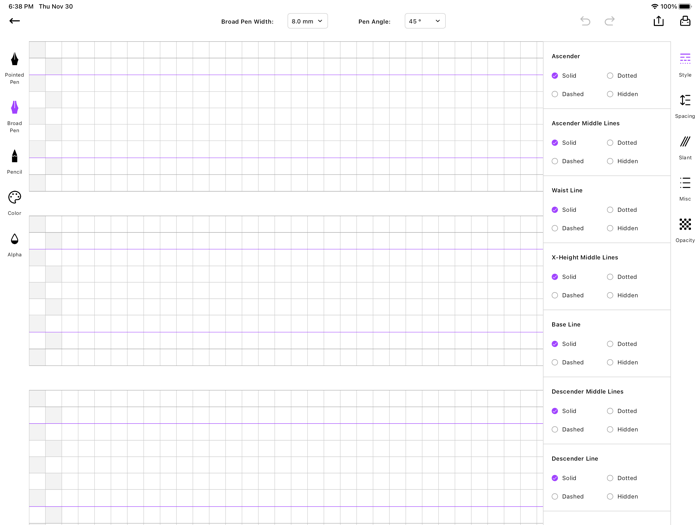
Task: Open the Color palette option
Action: (x=14, y=203)
